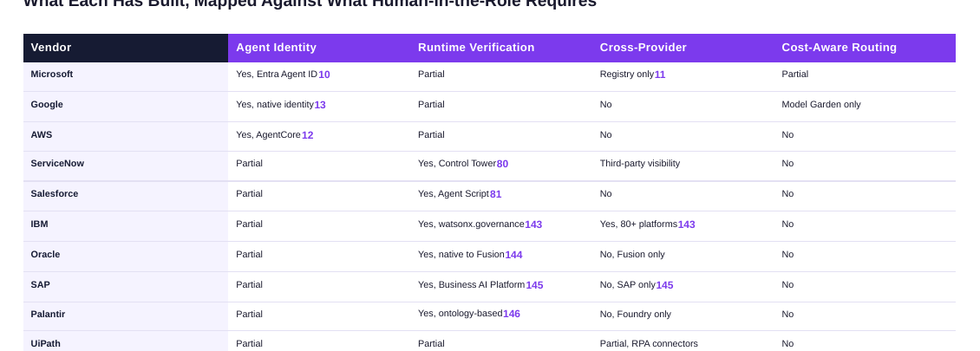Select the Google vendor cell
Viewport: 980px width, 351px height.
[126, 107]
